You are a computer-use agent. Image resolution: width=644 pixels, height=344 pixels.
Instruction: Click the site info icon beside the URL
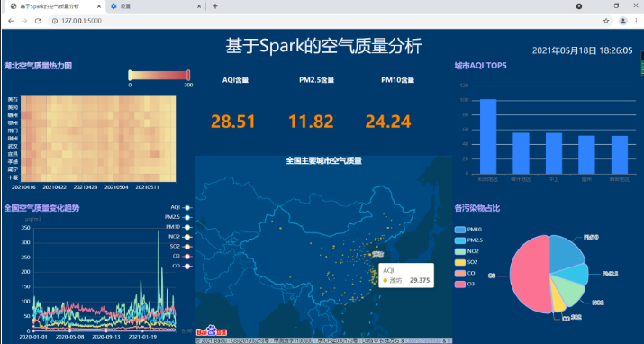click(x=55, y=21)
